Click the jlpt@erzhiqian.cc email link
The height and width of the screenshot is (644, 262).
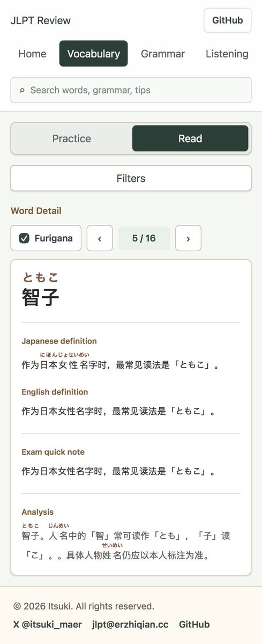click(130, 625)
